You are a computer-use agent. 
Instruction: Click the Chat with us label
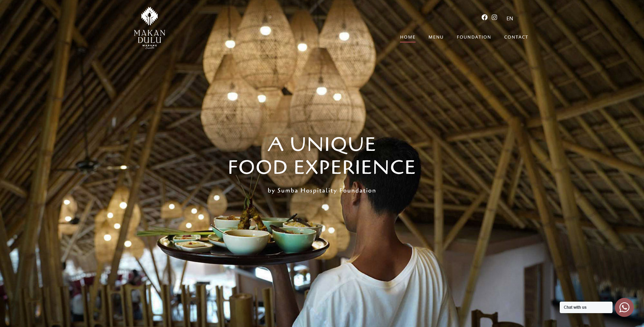point(575,307)
